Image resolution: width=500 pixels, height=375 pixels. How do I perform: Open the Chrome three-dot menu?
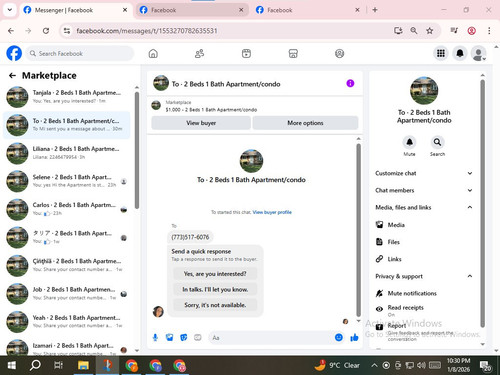coord(489,31)
